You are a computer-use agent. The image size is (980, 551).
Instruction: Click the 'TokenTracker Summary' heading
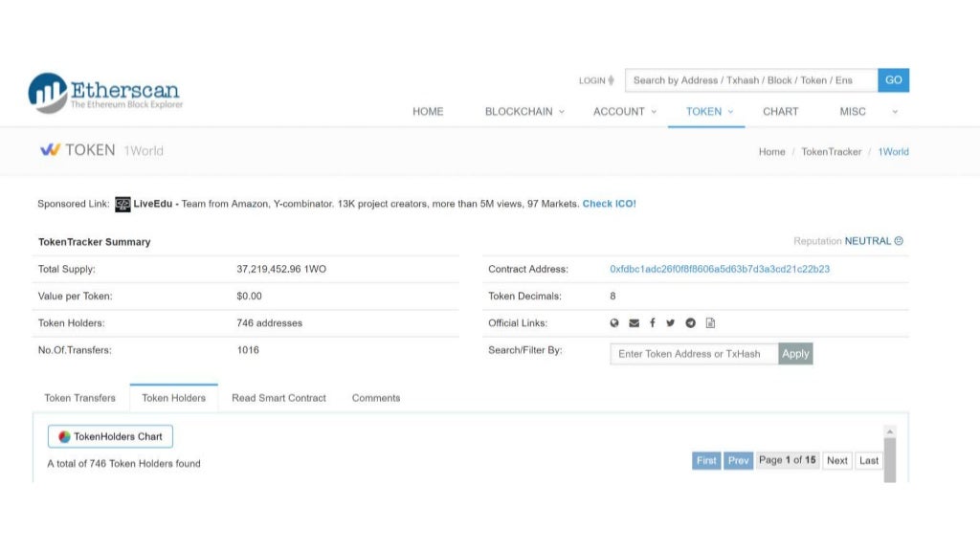[95, 242]
